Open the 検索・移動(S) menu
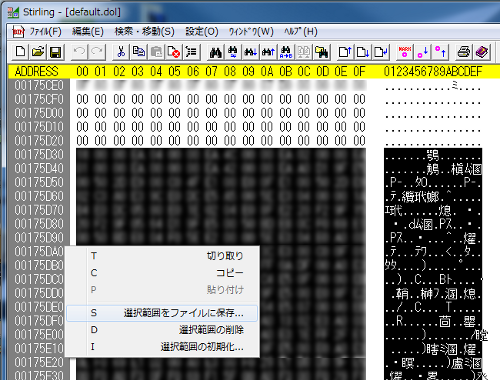Viewport: 500px width, 380px height. coord(145,32)
